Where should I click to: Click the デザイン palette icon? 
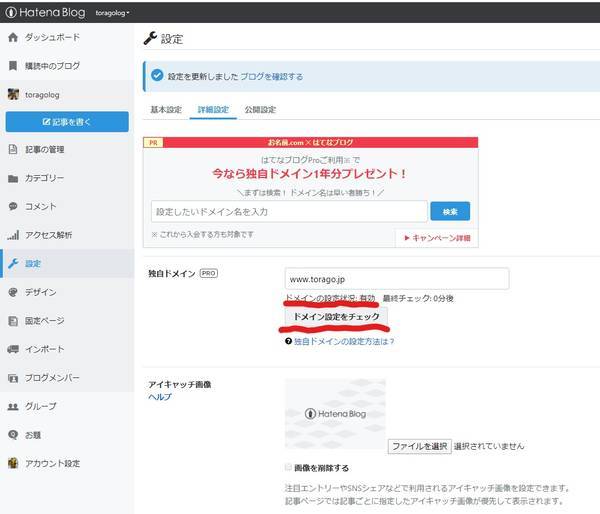[13, 292]
